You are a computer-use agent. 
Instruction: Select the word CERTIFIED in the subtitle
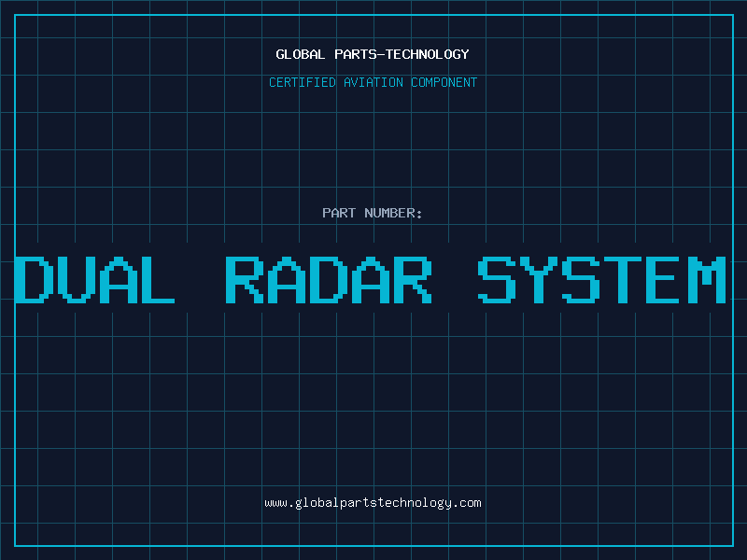point(303,82)
